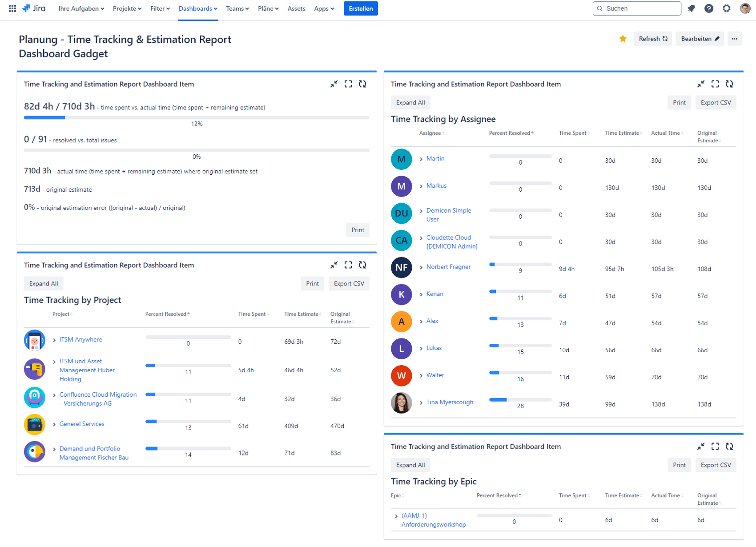The height and width of the screenshot is (547, 756).
Task: Open the Pläne menu
Action: pyautogui.click(x=268, y=8)
